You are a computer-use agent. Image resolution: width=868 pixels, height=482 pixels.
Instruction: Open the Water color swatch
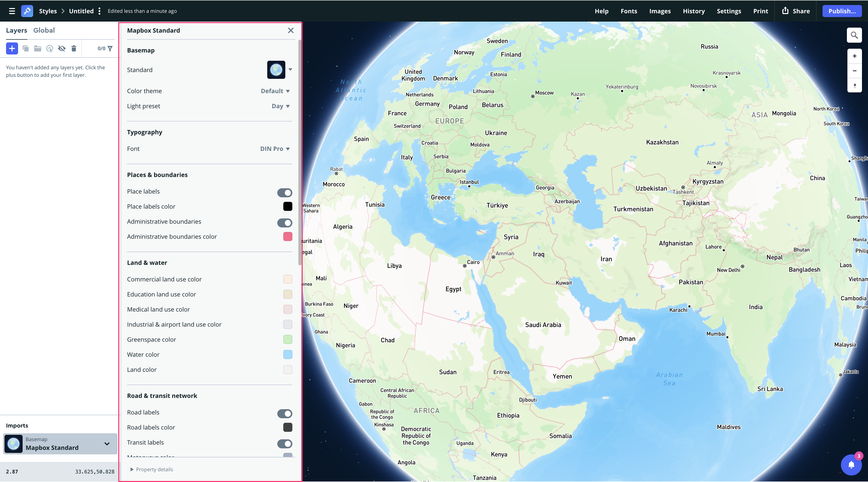[x=287, y=354]
